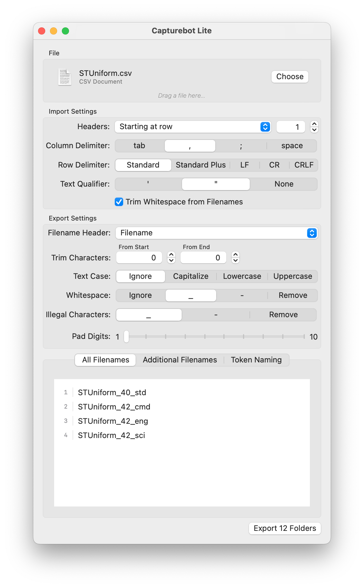This screenshot has width=364, height=588.
Task: Click the From Start trim characters field
Action: click(139, 258)
